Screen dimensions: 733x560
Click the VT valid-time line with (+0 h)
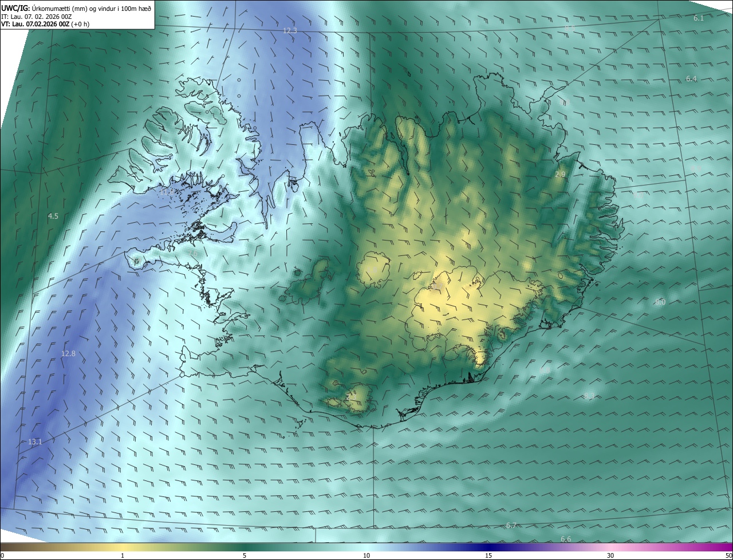pyautogui.click(x=45, y=24)
